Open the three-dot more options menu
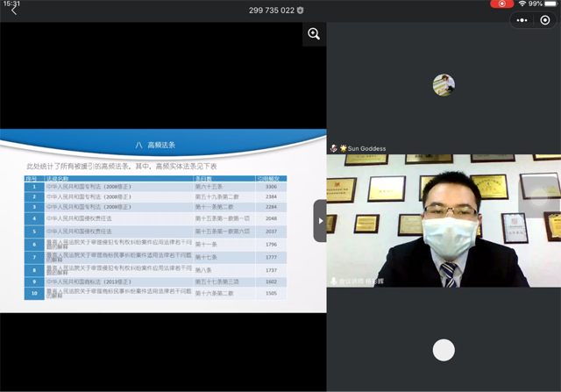This screenshot has width=561, height=392. coord(522,20)
